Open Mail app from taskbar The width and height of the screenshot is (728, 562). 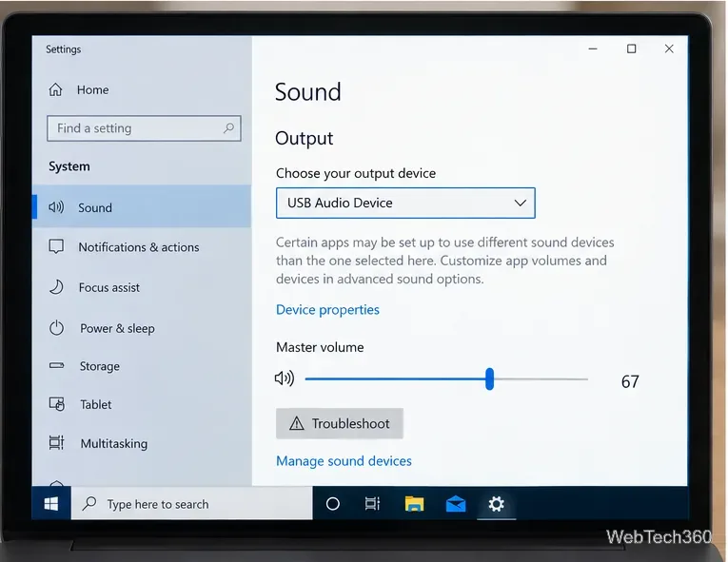[456, 504]
